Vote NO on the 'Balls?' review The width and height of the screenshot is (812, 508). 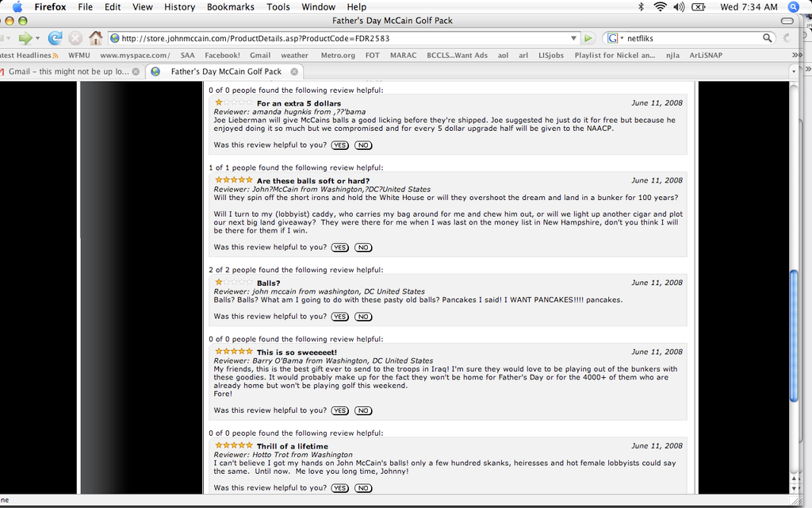click(x=363, y=317)
